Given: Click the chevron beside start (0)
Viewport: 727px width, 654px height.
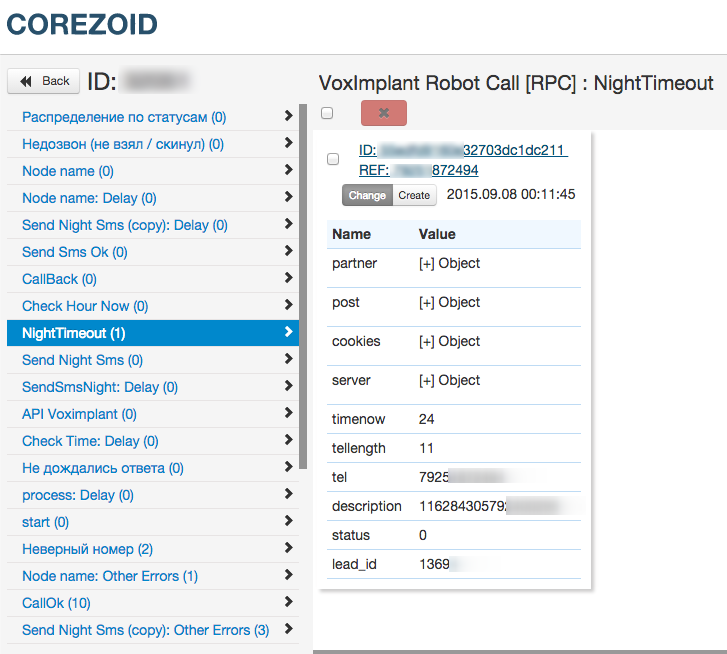Looking at the screenshot, I should 288,522.
